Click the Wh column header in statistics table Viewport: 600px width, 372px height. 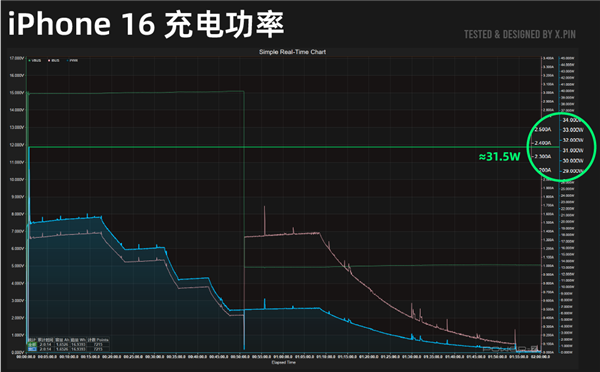point(78,340)
